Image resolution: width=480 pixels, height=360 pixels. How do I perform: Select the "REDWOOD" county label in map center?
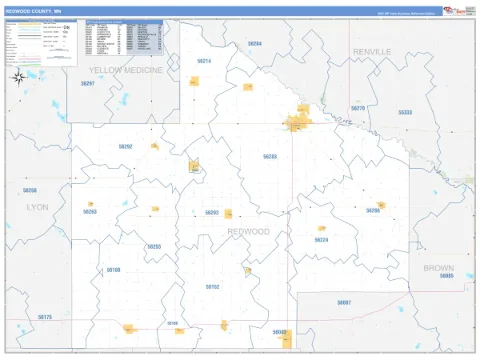248,232
